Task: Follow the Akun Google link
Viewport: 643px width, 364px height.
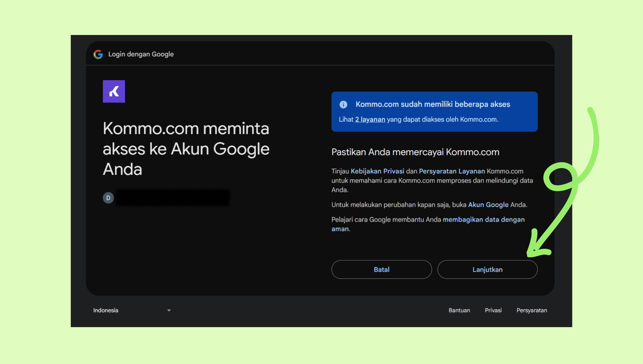Action: click(488, 205)
